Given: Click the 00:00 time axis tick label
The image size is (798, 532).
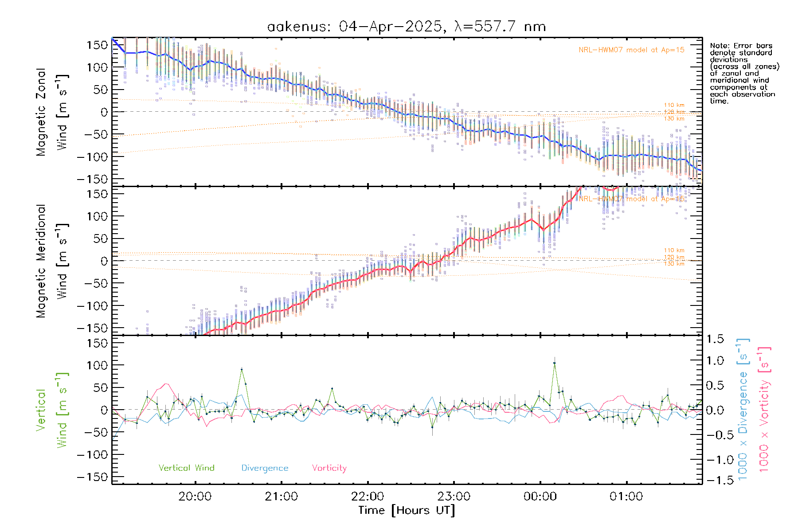Looking at the screenshot, I should (540, 496).
